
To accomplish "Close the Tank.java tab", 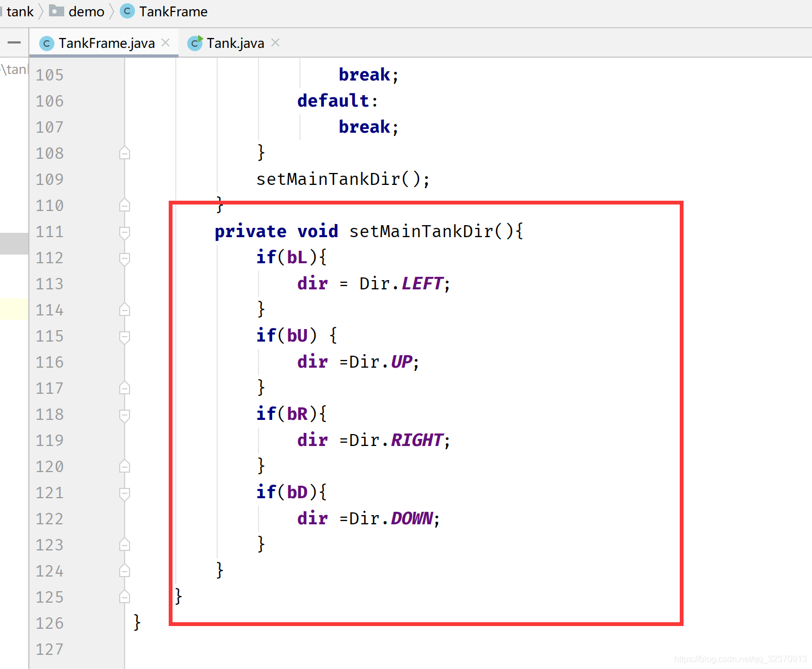I will [275, 42].
